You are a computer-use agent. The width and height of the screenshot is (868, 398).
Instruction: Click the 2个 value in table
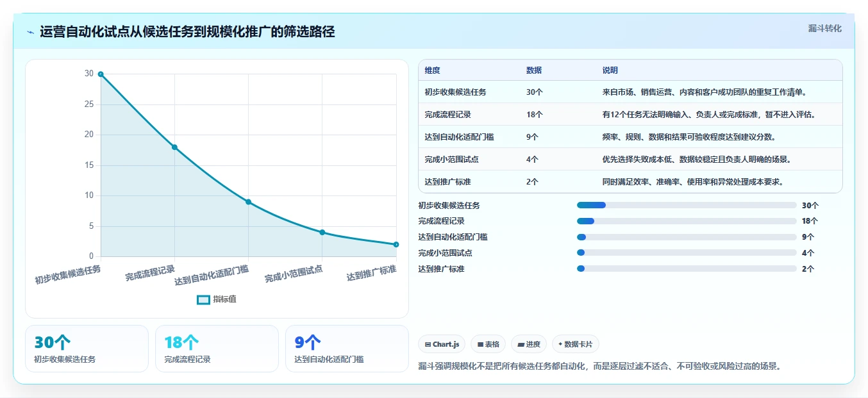532,182
